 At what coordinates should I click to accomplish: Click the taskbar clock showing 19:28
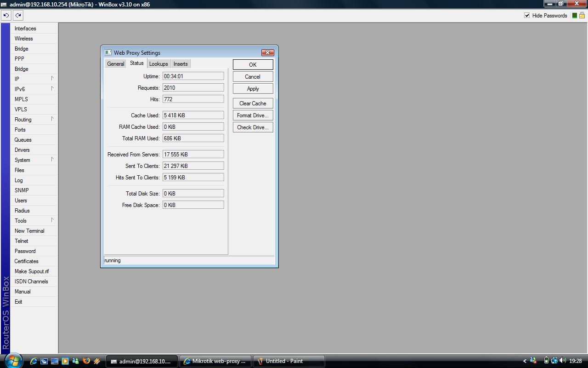click(x=575, y=361)
